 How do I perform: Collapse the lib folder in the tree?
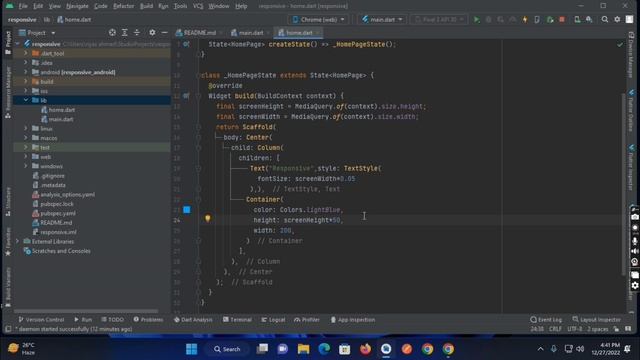pyautogui.click(x=25, y=100)
